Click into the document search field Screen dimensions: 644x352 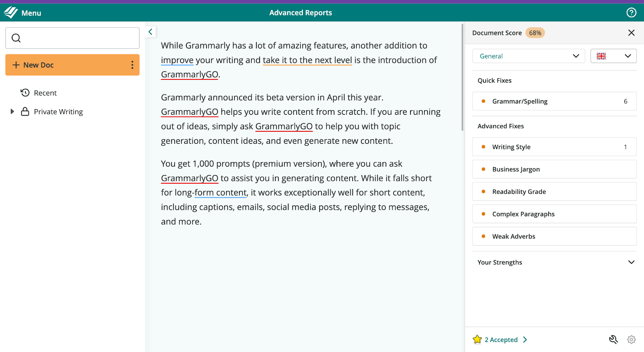(x=72, y=38)
